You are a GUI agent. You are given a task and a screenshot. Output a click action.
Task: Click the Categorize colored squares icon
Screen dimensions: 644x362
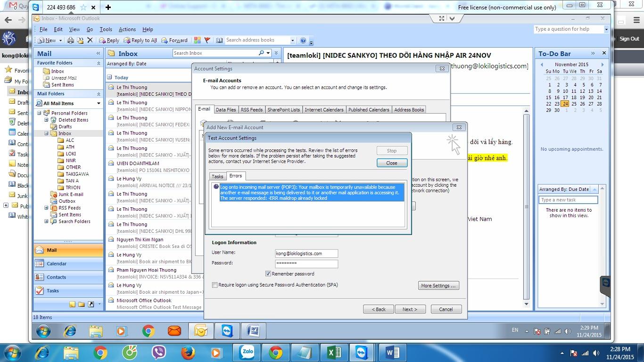click(198, 41)
